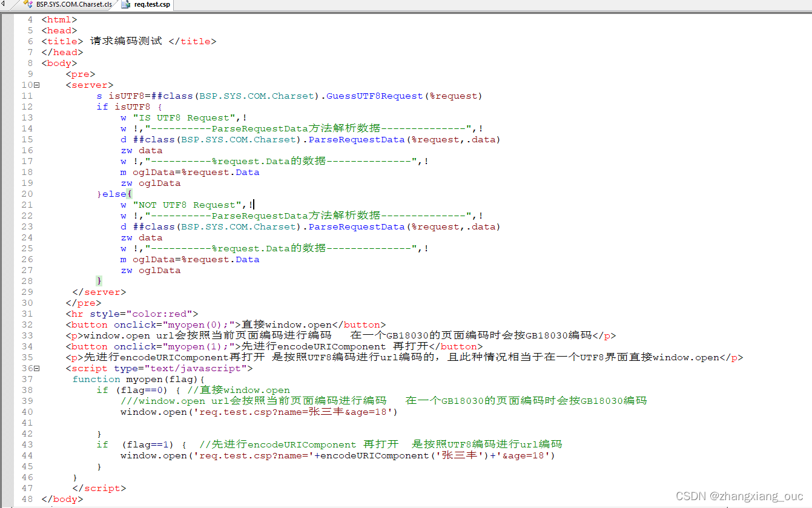Image resolution: width=812 pixels, height=508 pixels.
Task: Click the 'if (flag==0)' line
Action: (193, 390)
